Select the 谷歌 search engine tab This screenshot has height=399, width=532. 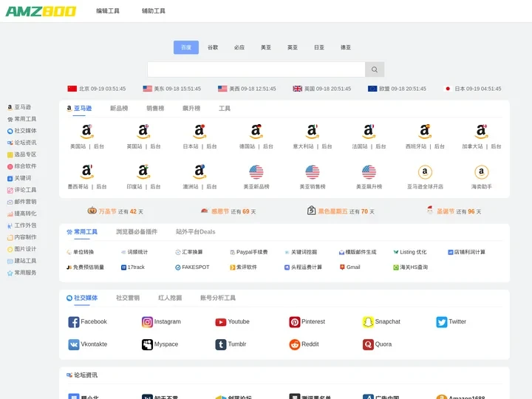(213, 47)
